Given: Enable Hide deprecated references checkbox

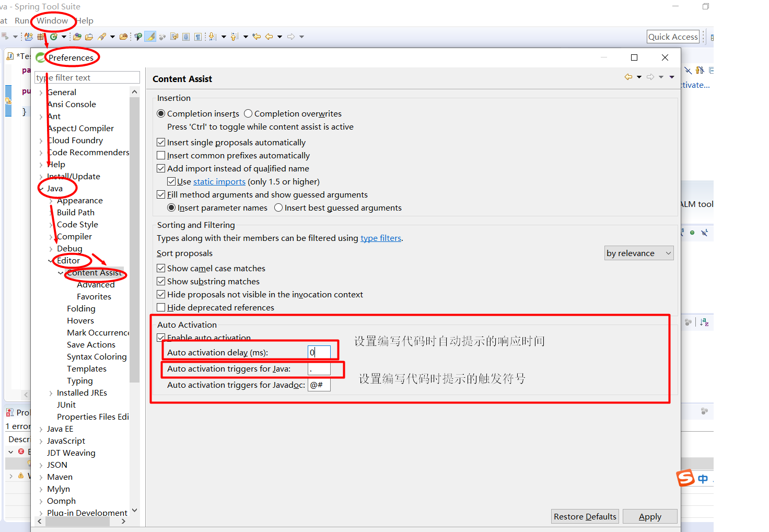Looking at the screenshot, I should tap(161, 307).
